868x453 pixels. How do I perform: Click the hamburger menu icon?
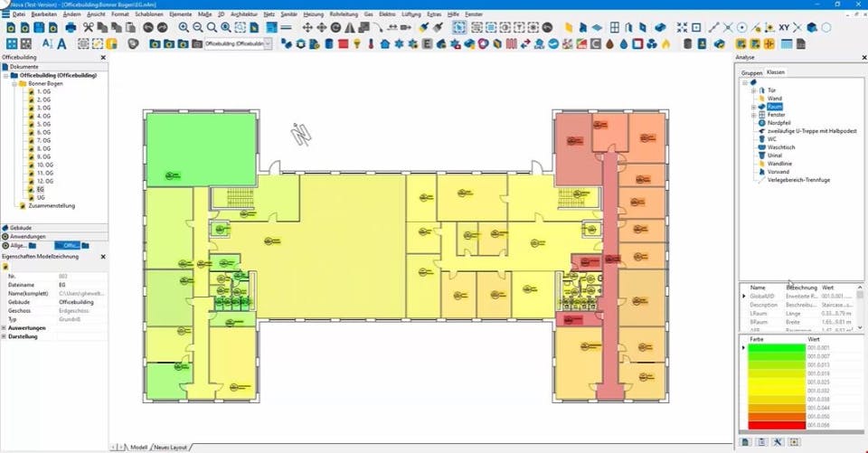[5, 14]
